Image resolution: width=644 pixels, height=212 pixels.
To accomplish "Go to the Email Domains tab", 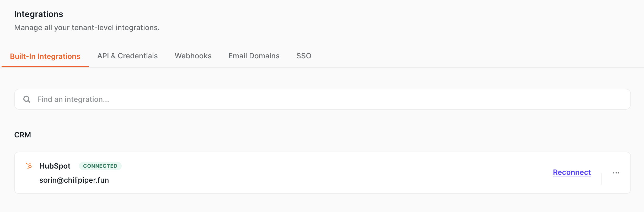I will pyautogui.click(x=254, y=56).
